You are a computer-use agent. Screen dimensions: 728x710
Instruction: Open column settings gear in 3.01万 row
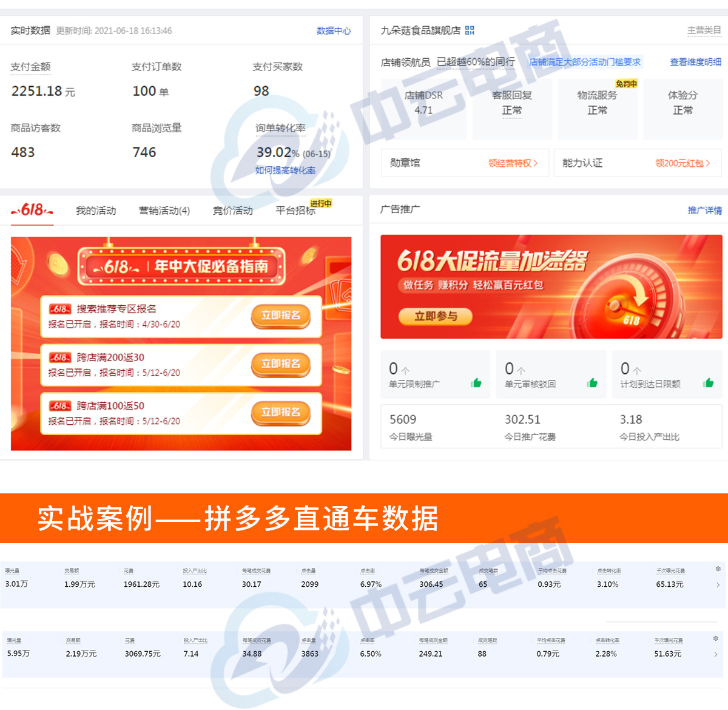(718, 569)
